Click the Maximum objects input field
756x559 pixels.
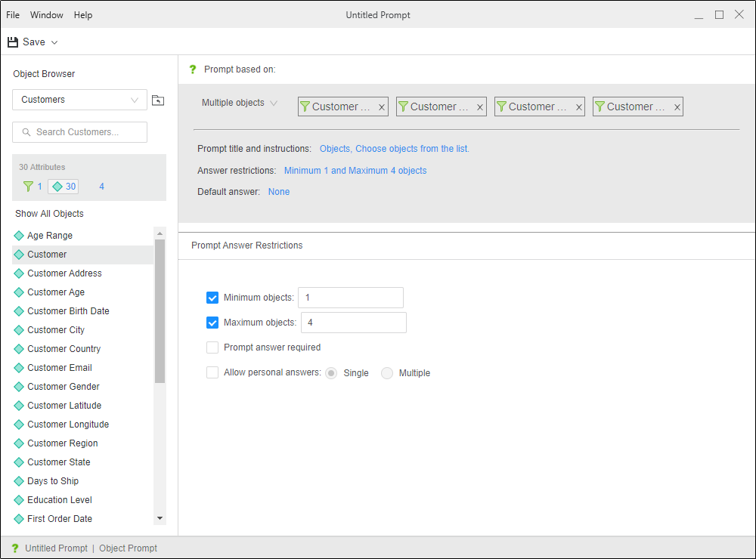[x=353, y=323]
